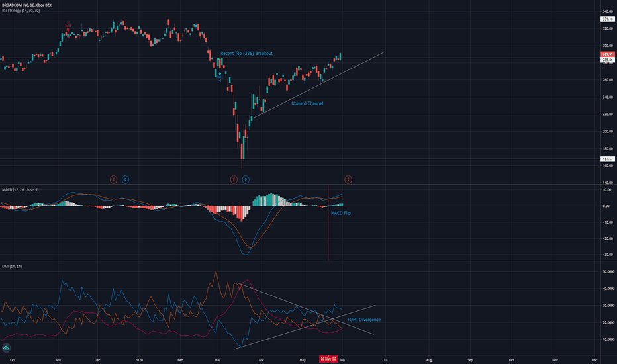Click the 285.86 horizontal line price label
This screenshot has height=364, width=617.
pos(608,60)
